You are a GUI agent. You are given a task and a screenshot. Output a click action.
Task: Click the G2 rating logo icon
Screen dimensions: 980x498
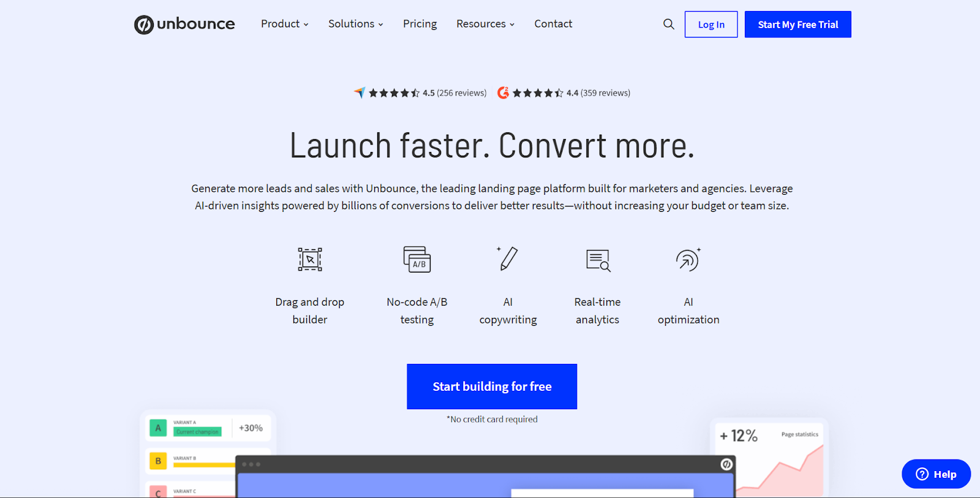tap(503, 92)
